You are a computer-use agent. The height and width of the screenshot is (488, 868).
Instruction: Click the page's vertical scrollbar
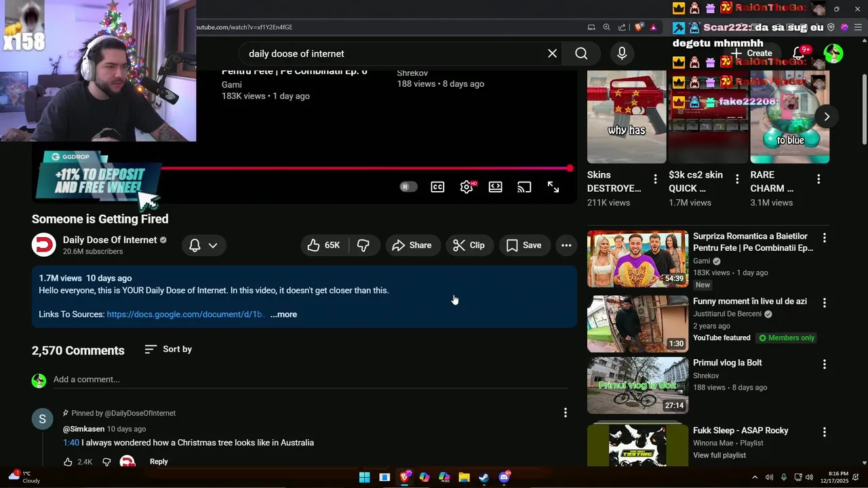pos(864,108)
